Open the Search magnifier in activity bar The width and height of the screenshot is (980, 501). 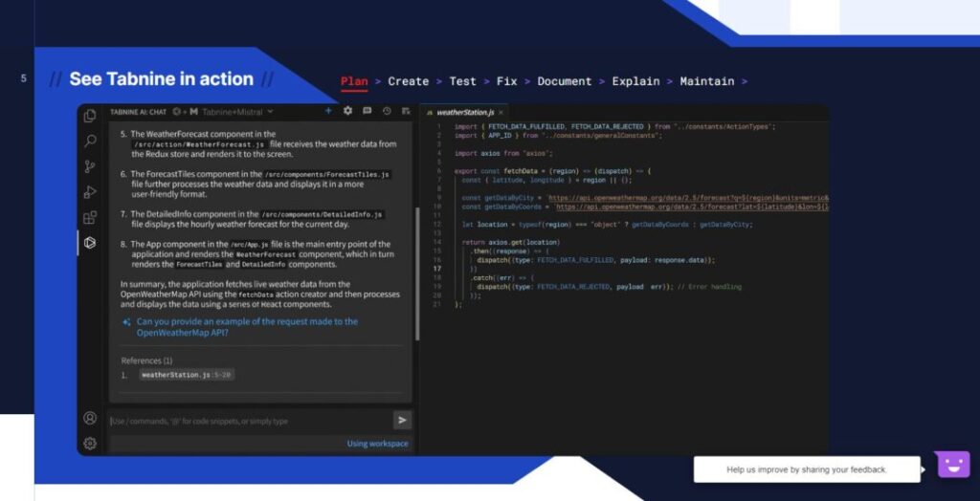[x=90, y=142]
